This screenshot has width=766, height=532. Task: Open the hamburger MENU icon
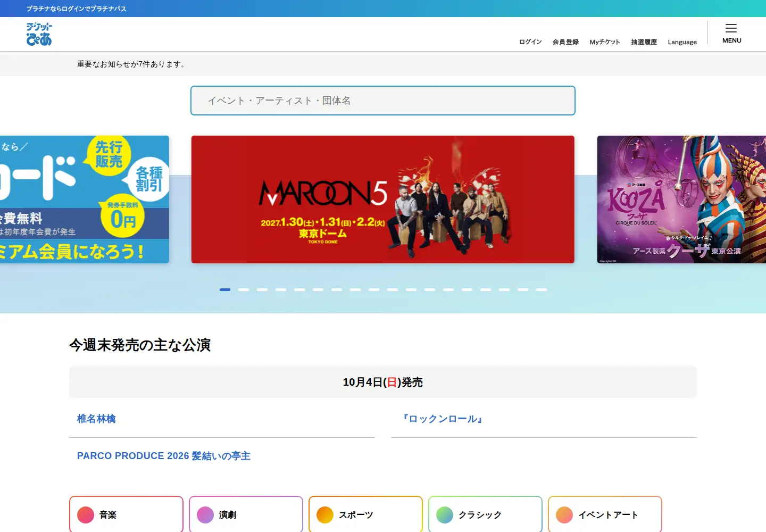pyautogui.click(x=731, y=33)
